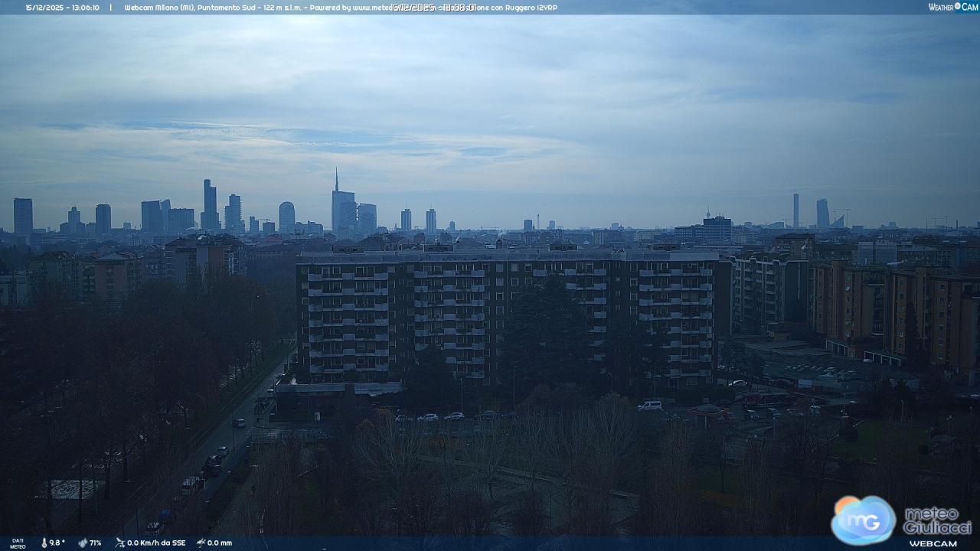The height and width of the screenshot is (551, 980).
Task: Click the 9.8° temperature reading
Action: [x=57, y=543]
